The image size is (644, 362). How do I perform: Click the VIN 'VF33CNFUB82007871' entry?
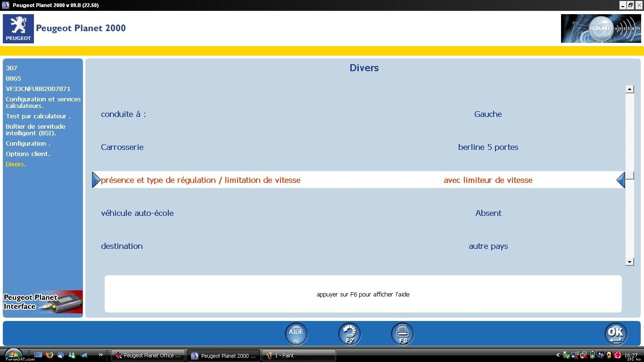coord(38,89)
